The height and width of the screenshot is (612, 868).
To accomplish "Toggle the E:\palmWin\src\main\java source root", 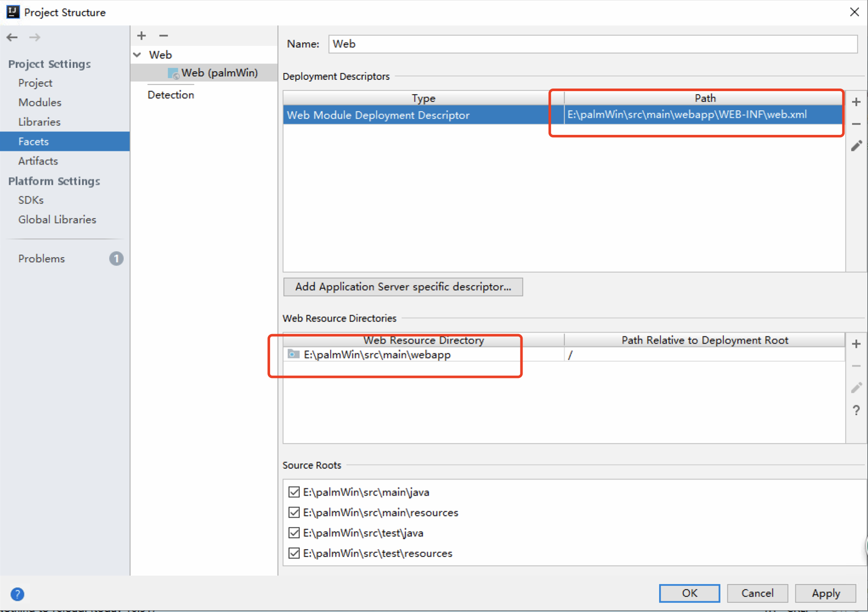I will click(x=294, y=492).
